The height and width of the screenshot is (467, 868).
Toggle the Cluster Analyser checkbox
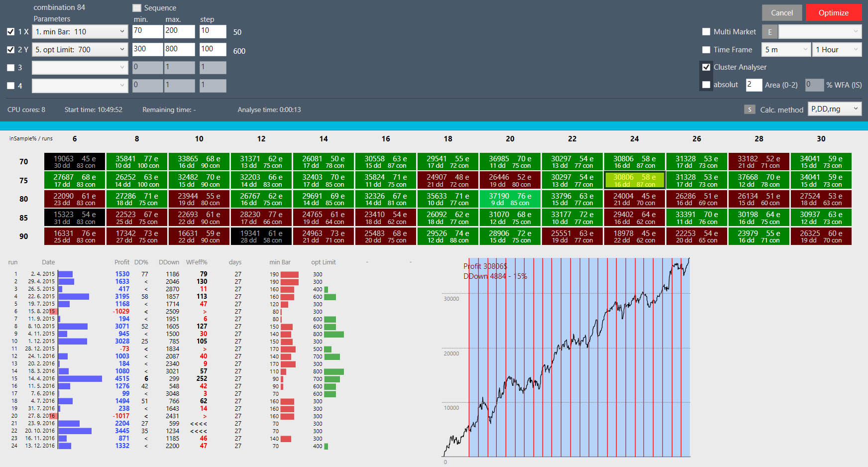(x=706, y=67)
